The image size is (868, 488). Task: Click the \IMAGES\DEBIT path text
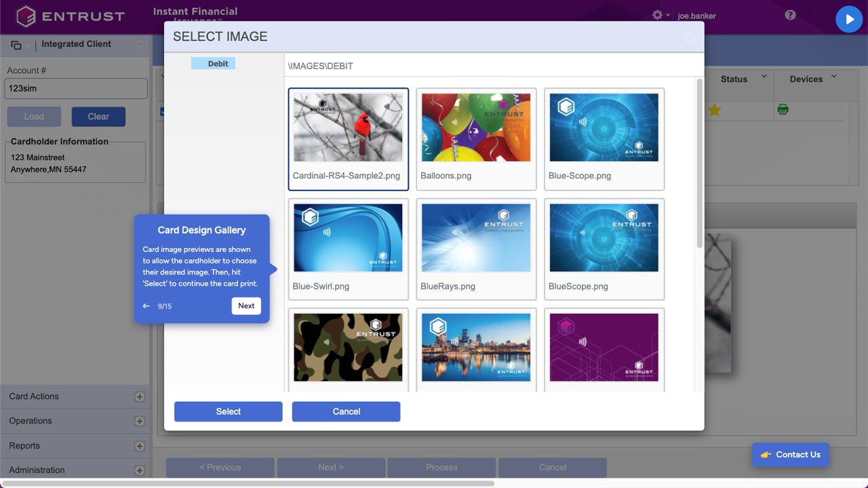tap(321, 66)
